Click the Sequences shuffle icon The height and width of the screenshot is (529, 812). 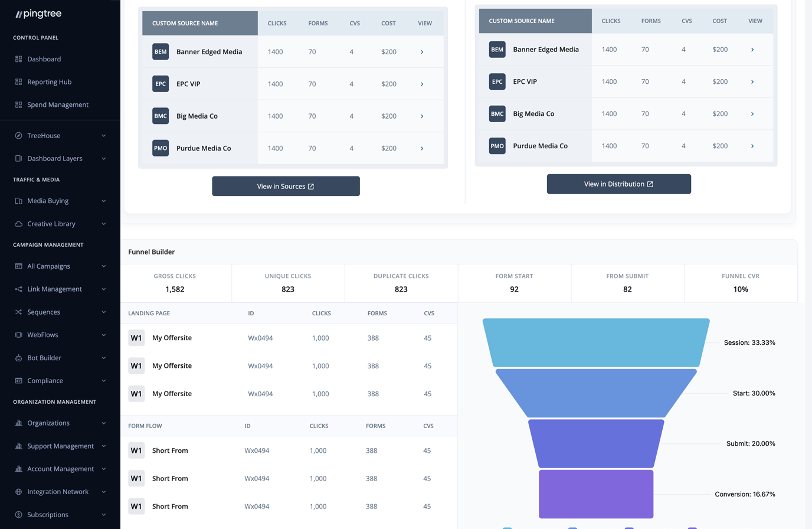point(18,312)
